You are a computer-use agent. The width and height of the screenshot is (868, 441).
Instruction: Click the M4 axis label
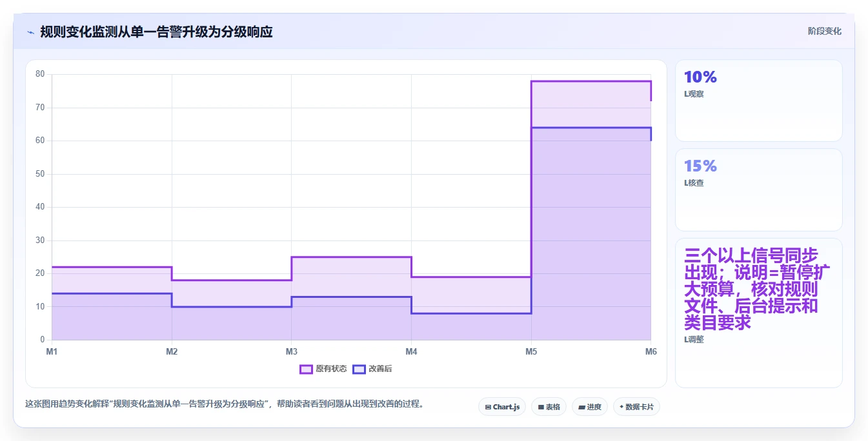pos(411,351)
